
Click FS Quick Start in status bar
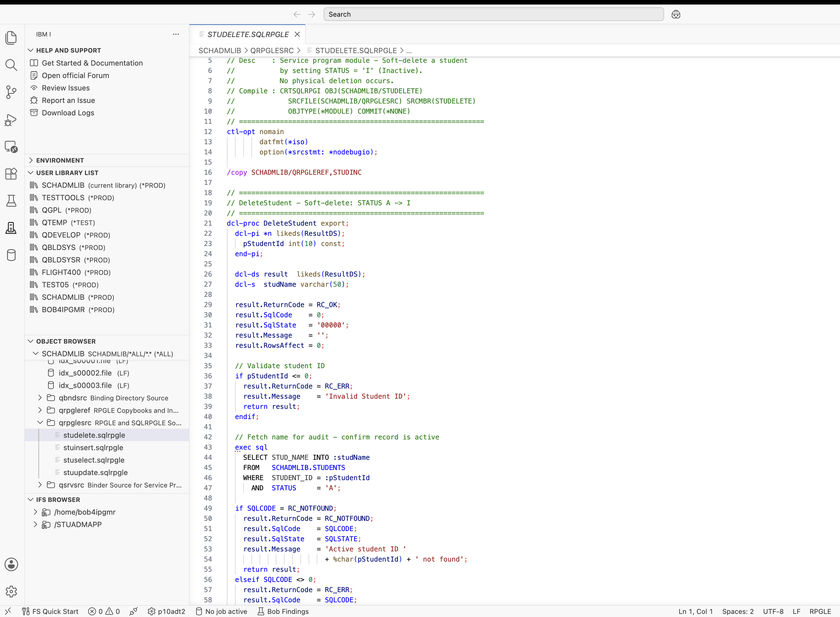click(x=50, y=611)
